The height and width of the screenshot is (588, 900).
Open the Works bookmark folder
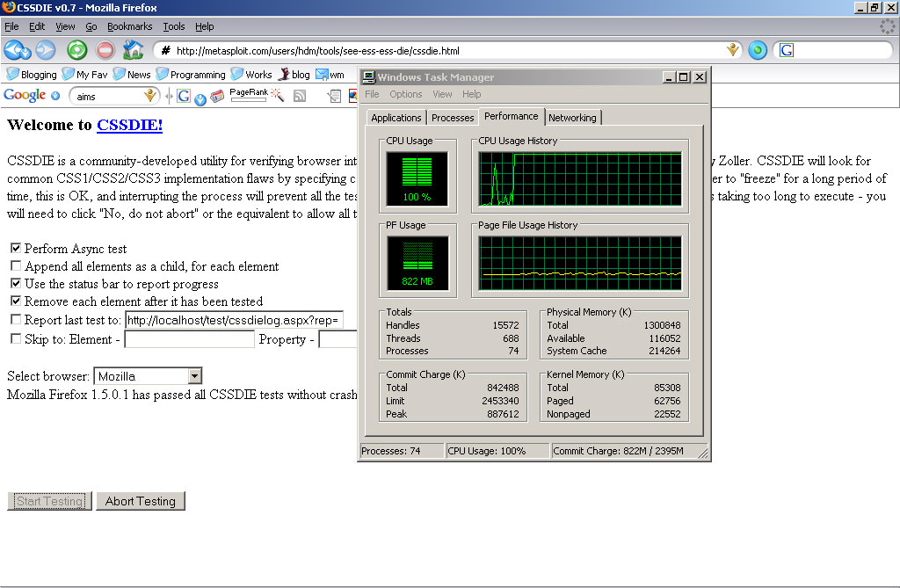tap(251, 75)
